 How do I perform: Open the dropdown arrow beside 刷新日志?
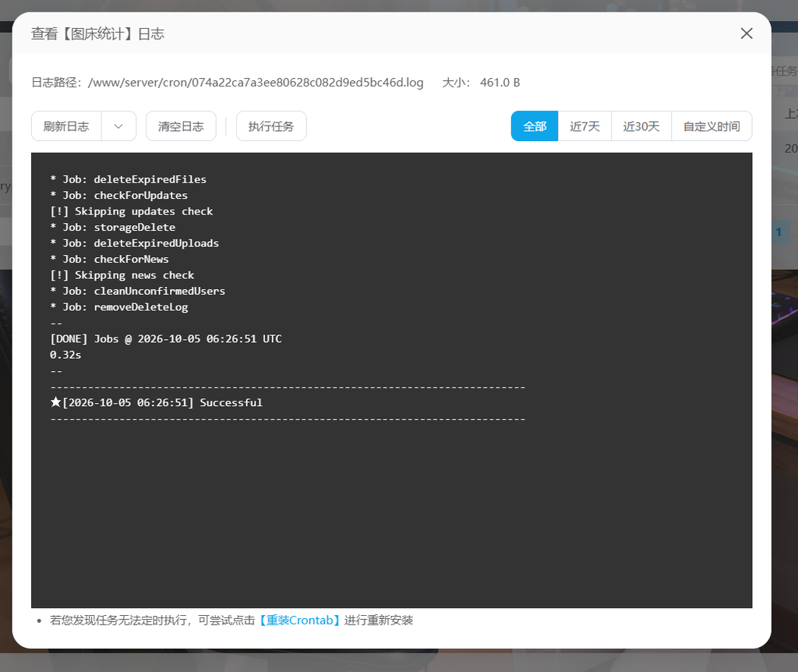click(x=118, y=126)
